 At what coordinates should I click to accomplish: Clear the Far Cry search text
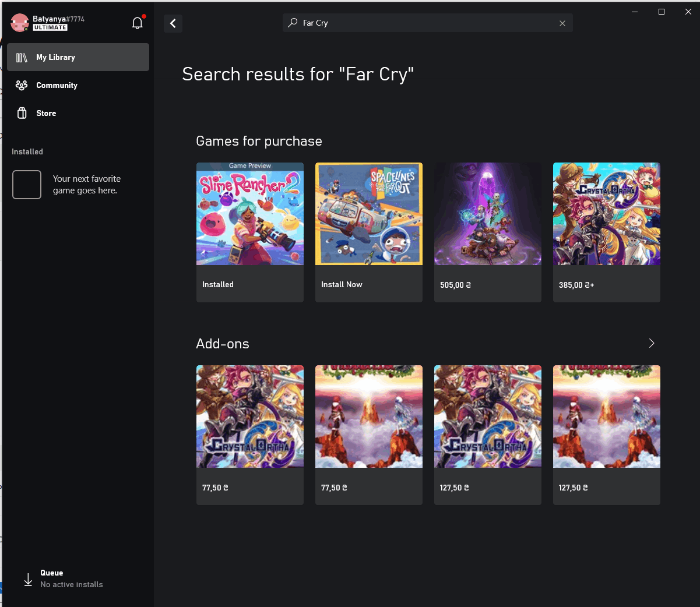coord(562,23)
